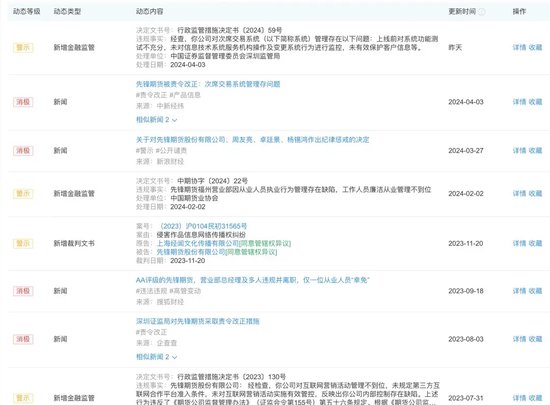550x405 pixels.
Task: Click 中国证券监督管理委员会深圳监管局 text
Action: (x=225, y=56)
